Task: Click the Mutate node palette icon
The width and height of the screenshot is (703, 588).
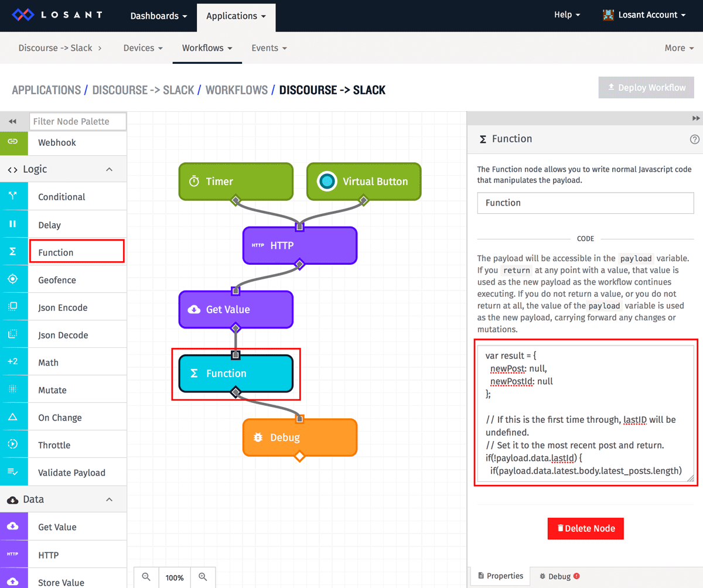Action: [13, 389]
